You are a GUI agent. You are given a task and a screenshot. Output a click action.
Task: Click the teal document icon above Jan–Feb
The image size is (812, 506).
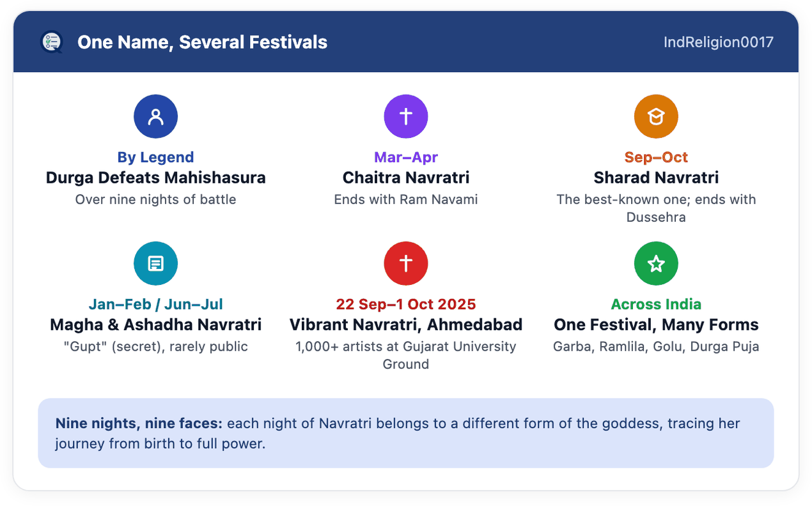pos(155,263)
